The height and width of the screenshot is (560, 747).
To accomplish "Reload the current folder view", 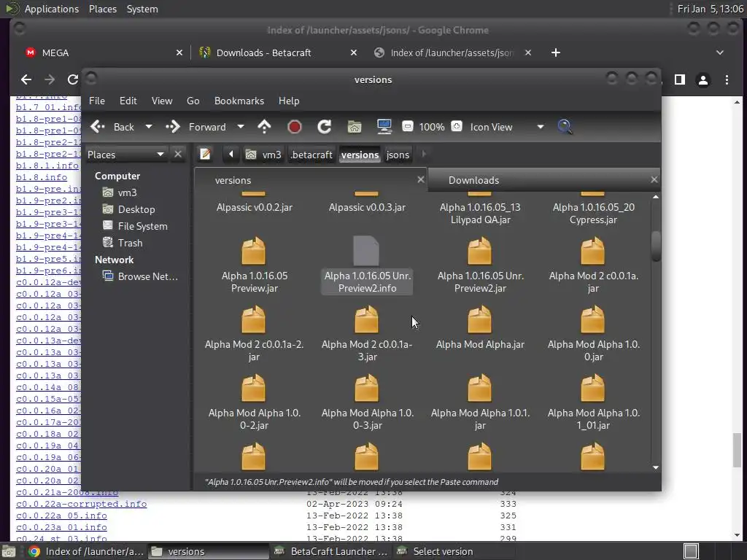I will [x=325, y=127].
